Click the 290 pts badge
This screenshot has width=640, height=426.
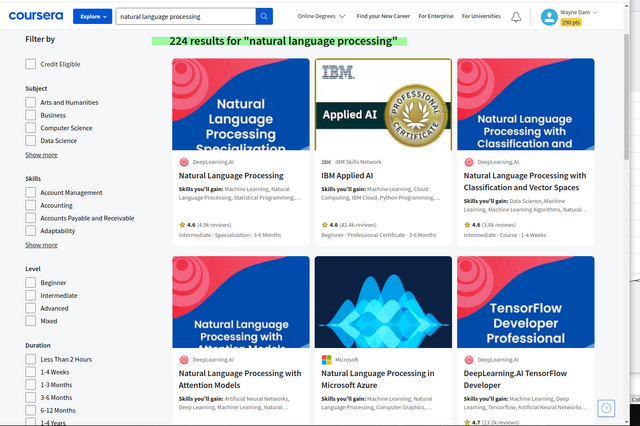point(571,22)
